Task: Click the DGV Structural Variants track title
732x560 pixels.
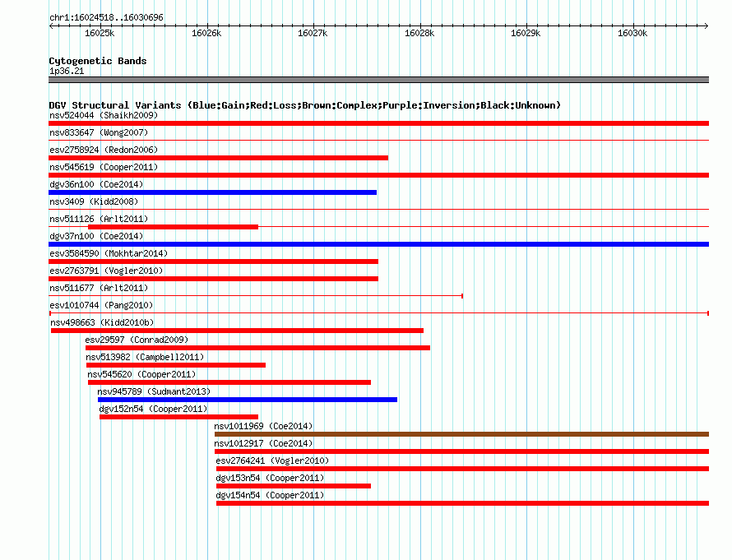Action: click(x=305, y=105)
